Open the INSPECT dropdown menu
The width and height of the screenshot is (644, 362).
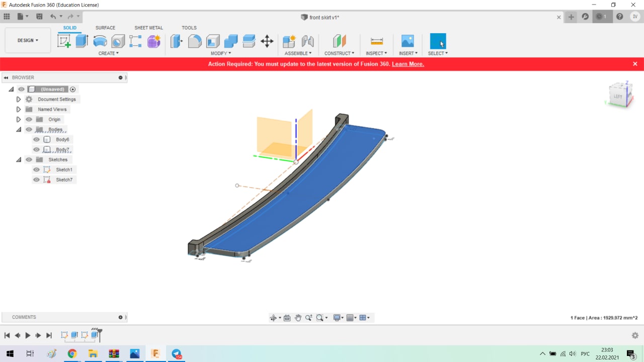click(x=376, y=53)
